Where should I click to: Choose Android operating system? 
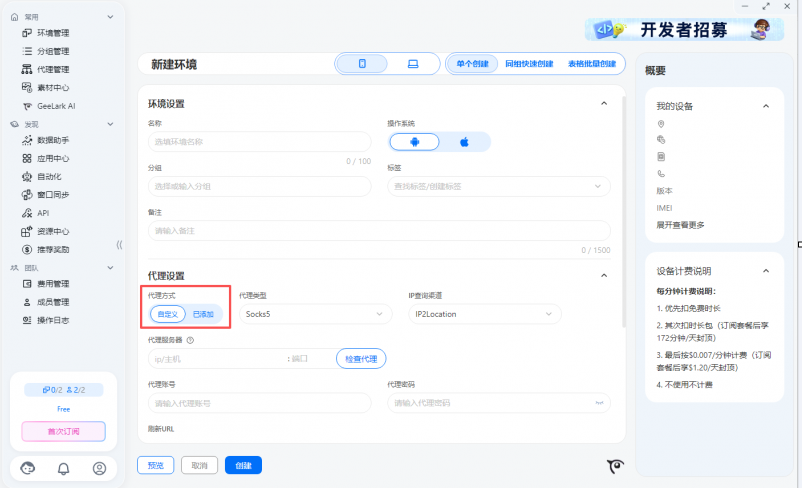(x=414, y=142)
